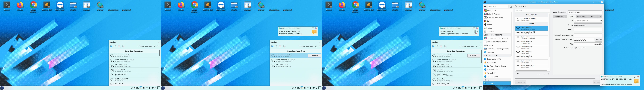The image size is (644, 90).
Task: Remove selected connection with the minus icon
Action: coord(543,74)
